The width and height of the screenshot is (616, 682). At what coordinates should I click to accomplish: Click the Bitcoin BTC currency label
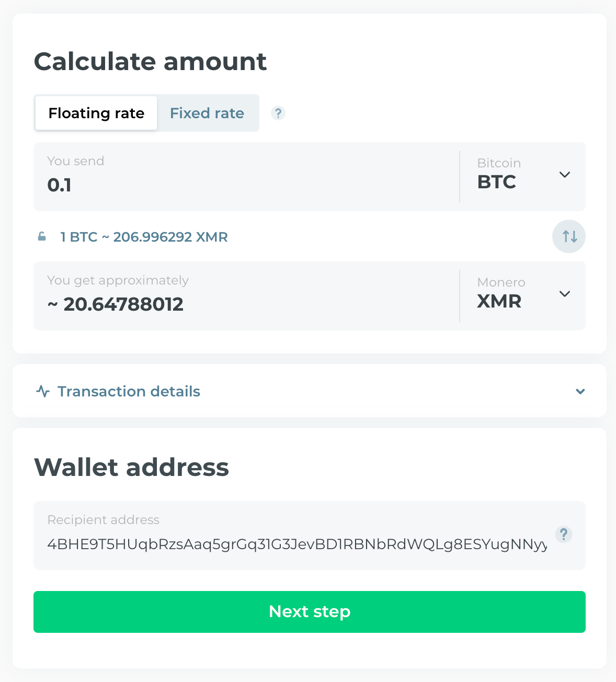pyautogui.click(x=499, y=175)
